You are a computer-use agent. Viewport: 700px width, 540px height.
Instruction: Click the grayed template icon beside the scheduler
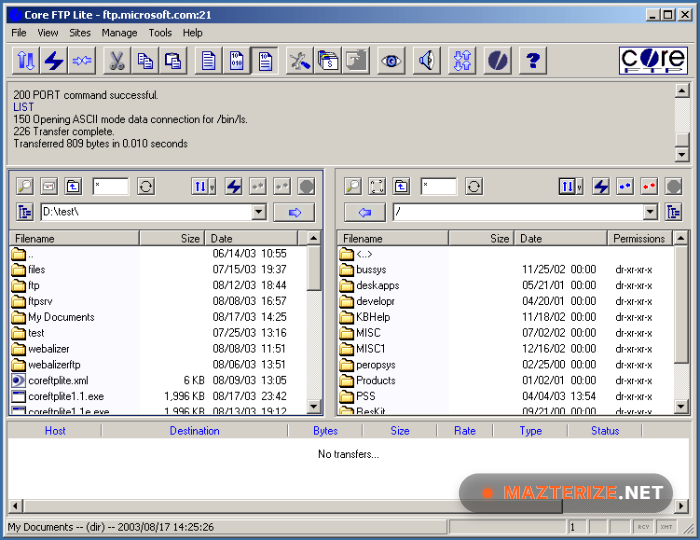[x=356, y=60]
